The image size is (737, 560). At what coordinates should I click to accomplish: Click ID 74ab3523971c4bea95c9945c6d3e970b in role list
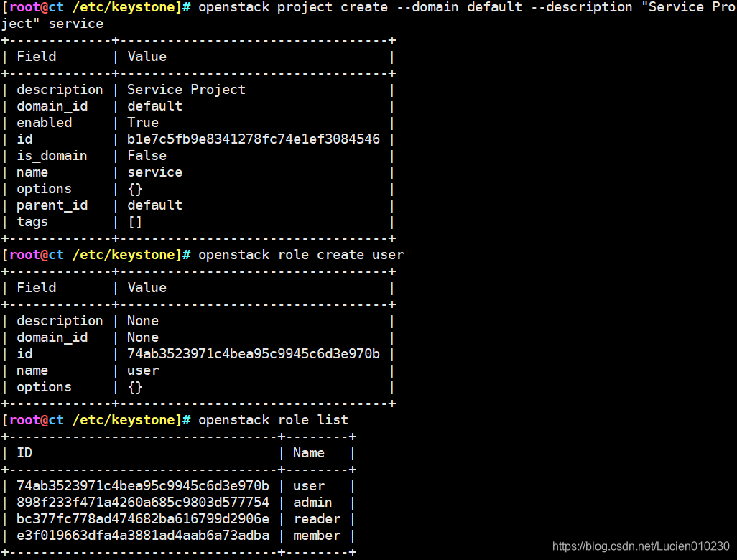(143, 486)
